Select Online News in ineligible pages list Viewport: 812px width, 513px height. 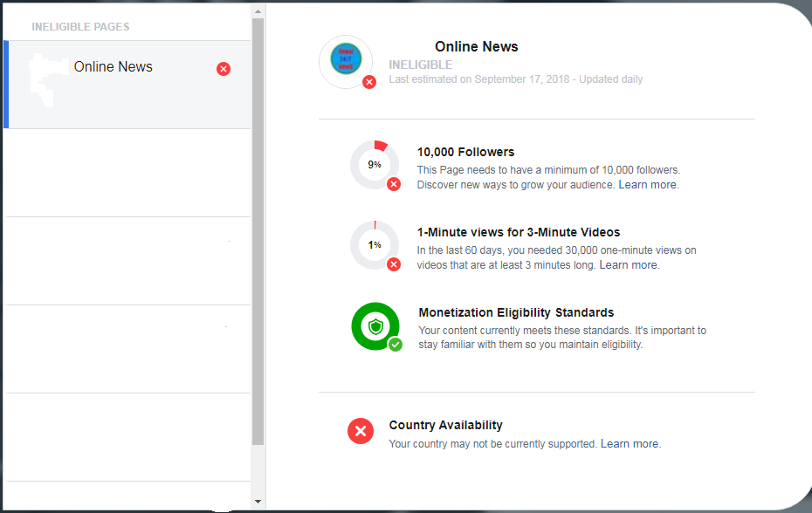(127, 85)
